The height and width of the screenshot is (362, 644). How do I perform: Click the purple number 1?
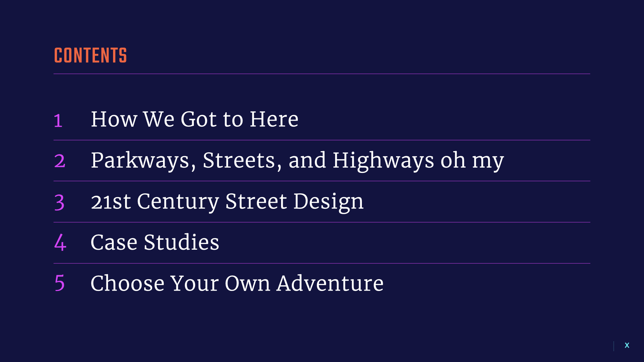tap(58, 121)
